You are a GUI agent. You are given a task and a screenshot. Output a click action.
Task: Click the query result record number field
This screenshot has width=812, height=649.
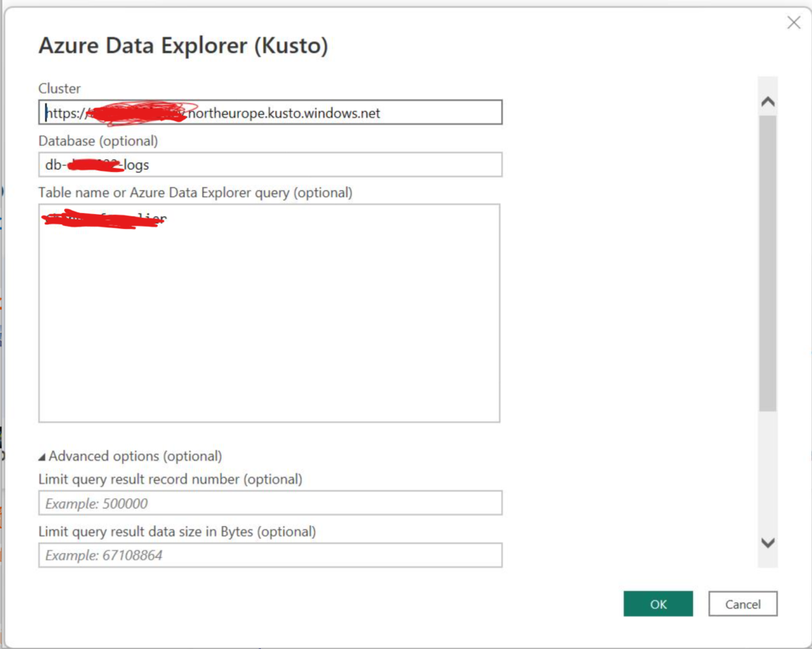[x=270, y=503]
